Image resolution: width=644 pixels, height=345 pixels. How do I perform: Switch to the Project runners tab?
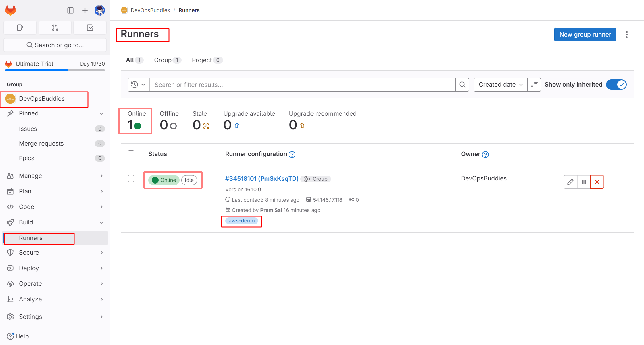[x=207, y=60]
